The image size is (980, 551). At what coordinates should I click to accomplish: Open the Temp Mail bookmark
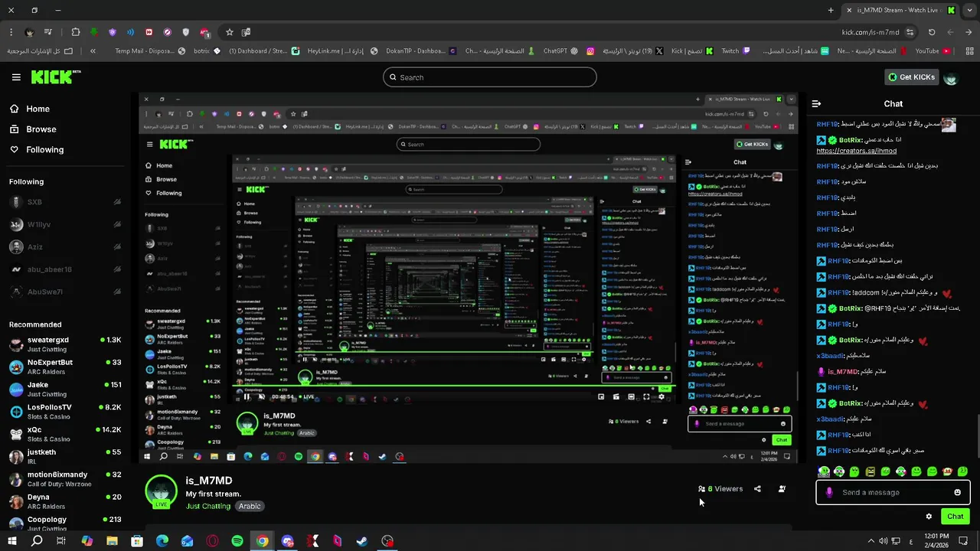pyautogui.click(x=150, y=51)
